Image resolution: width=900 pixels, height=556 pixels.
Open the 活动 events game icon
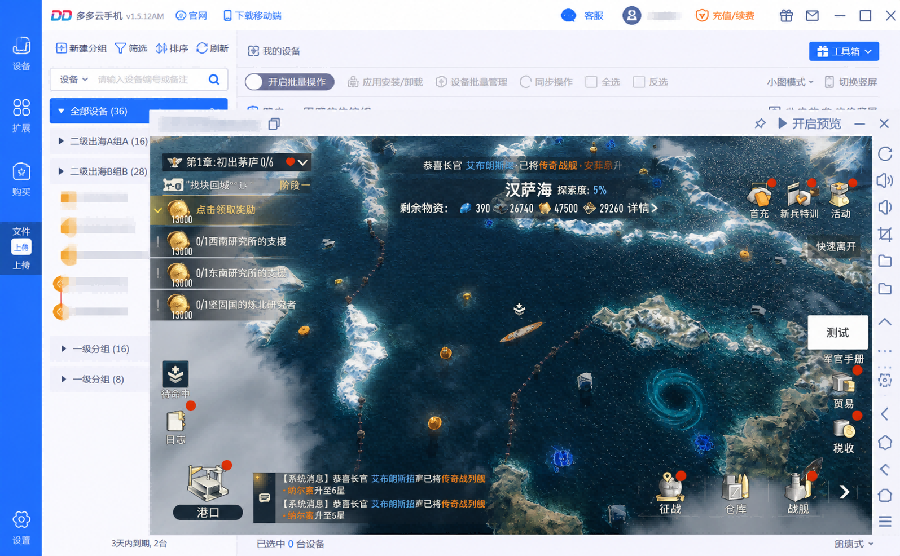pyautogui.click(x=840, y=200)
